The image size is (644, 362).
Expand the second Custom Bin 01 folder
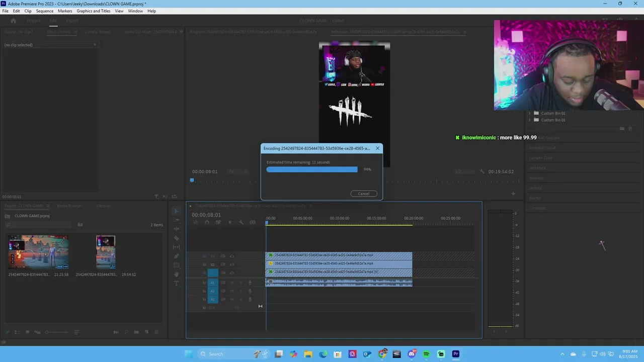pyautogui.click(x=529, y=120)
